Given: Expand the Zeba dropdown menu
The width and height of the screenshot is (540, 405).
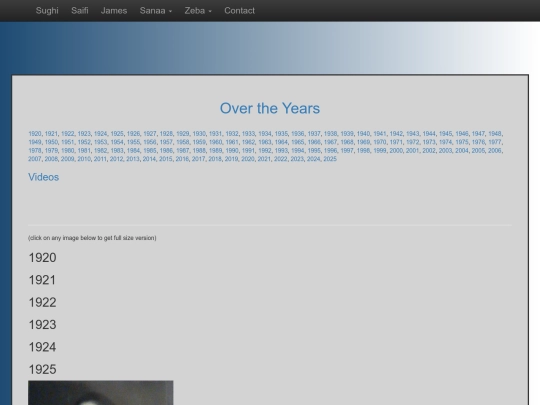Looking at the screenshot, I should 198,11.
